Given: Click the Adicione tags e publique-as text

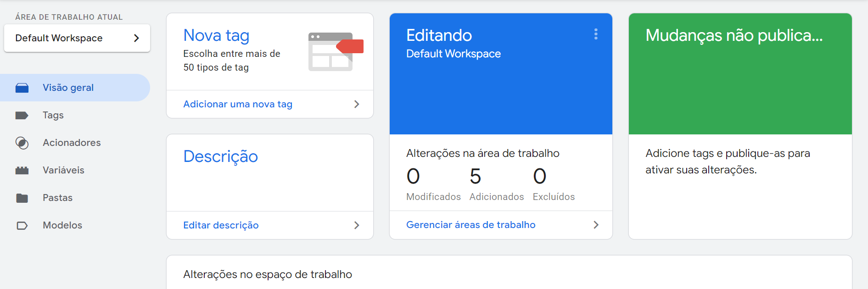Looking at the screenshot, I should [x=728, y=161].
